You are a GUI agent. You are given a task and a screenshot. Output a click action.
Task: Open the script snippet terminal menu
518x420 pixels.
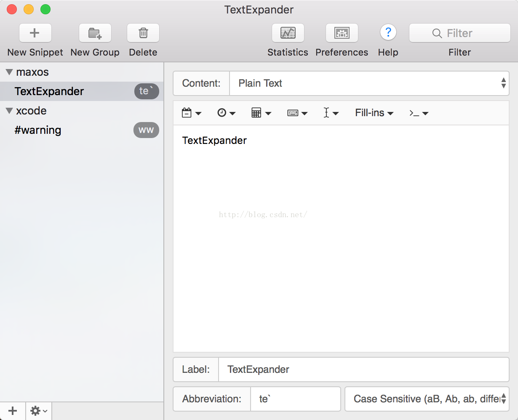pos(419,113)
